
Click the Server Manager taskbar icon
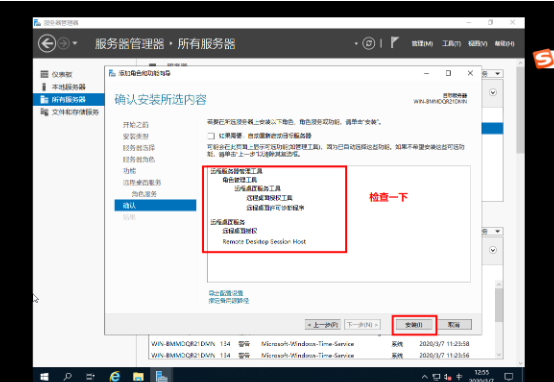pos(161,376)
